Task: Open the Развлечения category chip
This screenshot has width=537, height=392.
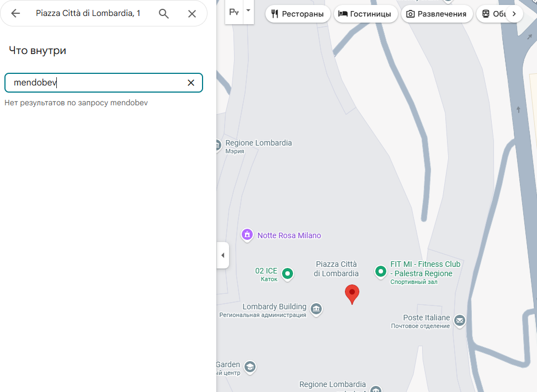Action: point(435,14)
